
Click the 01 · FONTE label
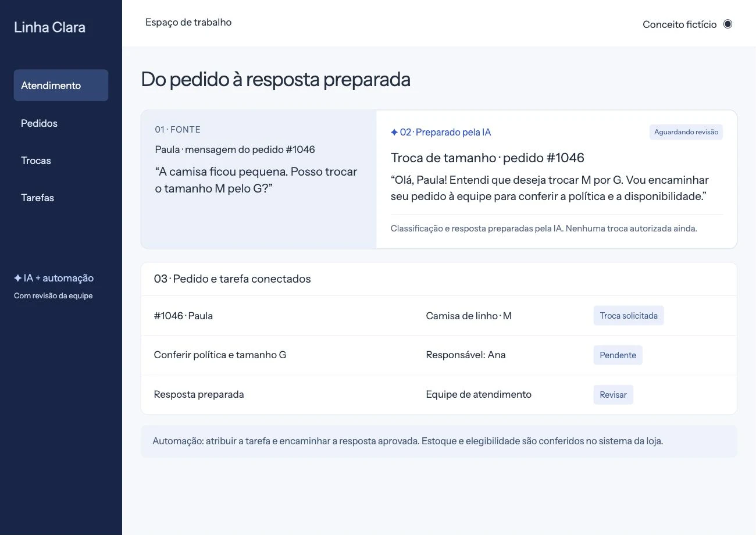(177, 130)
